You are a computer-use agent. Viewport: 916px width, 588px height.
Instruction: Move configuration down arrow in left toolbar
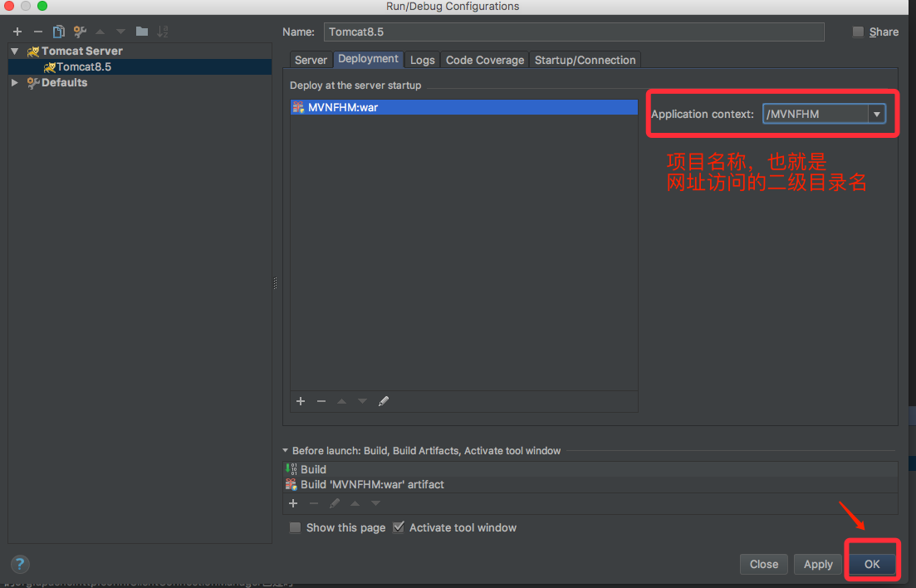(x=120, y=32)
